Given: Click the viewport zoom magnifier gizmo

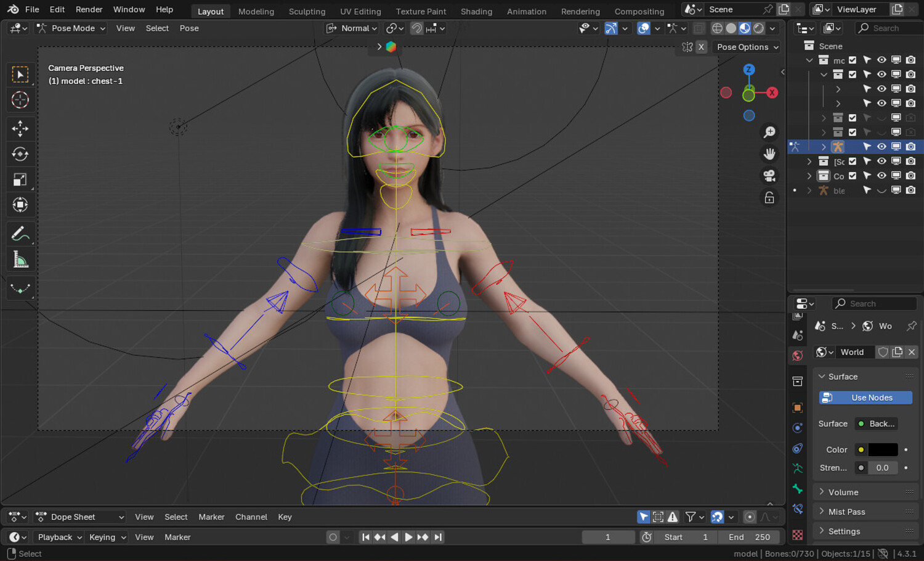Looking at the screenshot, I should click(769, 132).
